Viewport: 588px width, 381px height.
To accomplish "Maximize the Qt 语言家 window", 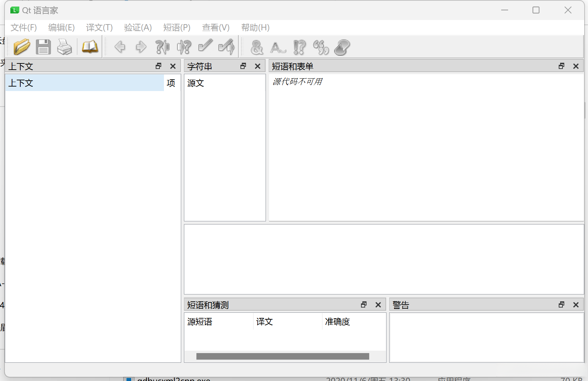I will tap(536, 10).
